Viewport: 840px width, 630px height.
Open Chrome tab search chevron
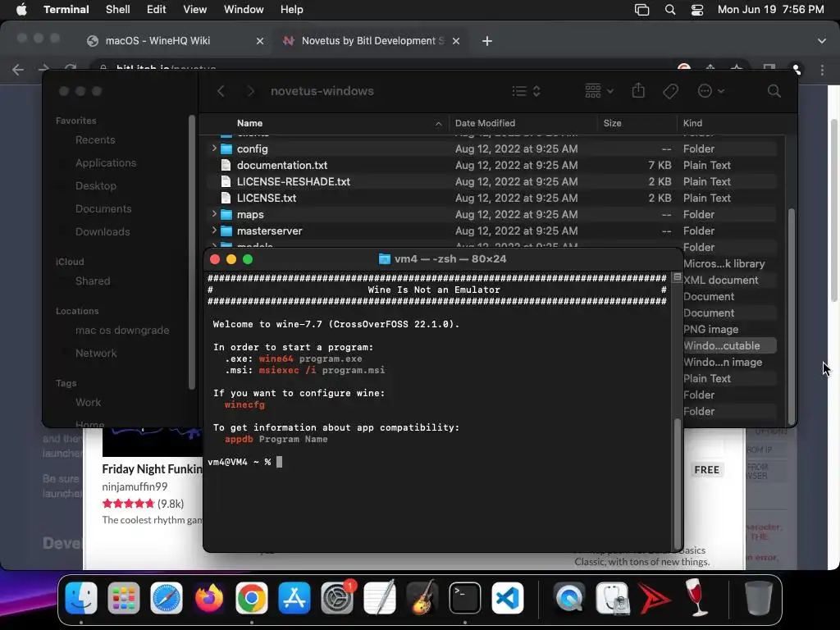pos(821,41)
